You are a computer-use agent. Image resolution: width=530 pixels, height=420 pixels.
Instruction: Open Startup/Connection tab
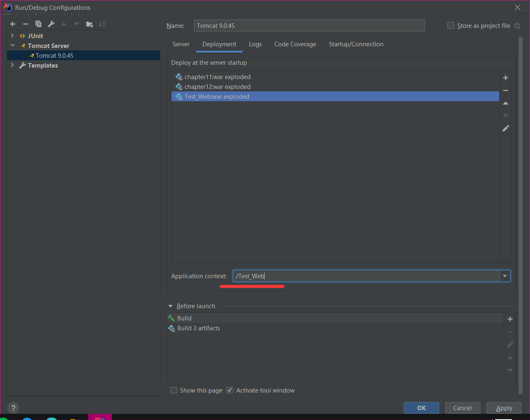[356, 44]
